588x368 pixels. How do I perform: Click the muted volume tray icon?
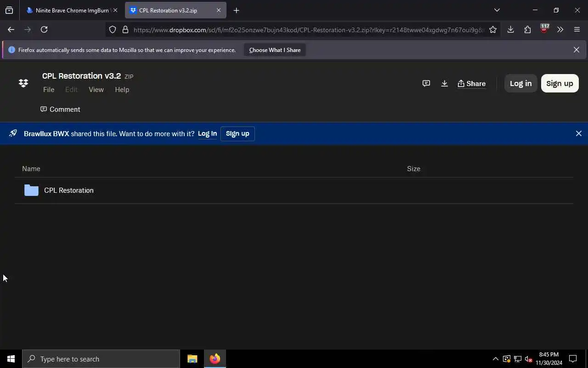[x=528, y=359]
